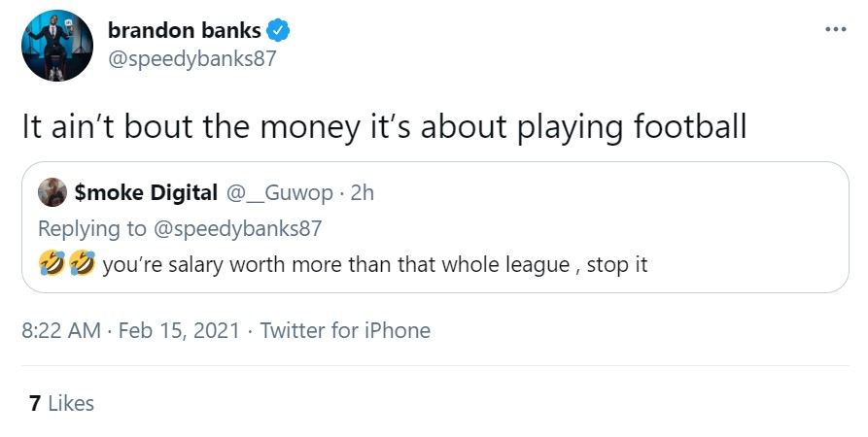Click the first laughing emoji in the quote
Image resolution: width=868 pixels, height=437 pixels.
click(52, 263)
